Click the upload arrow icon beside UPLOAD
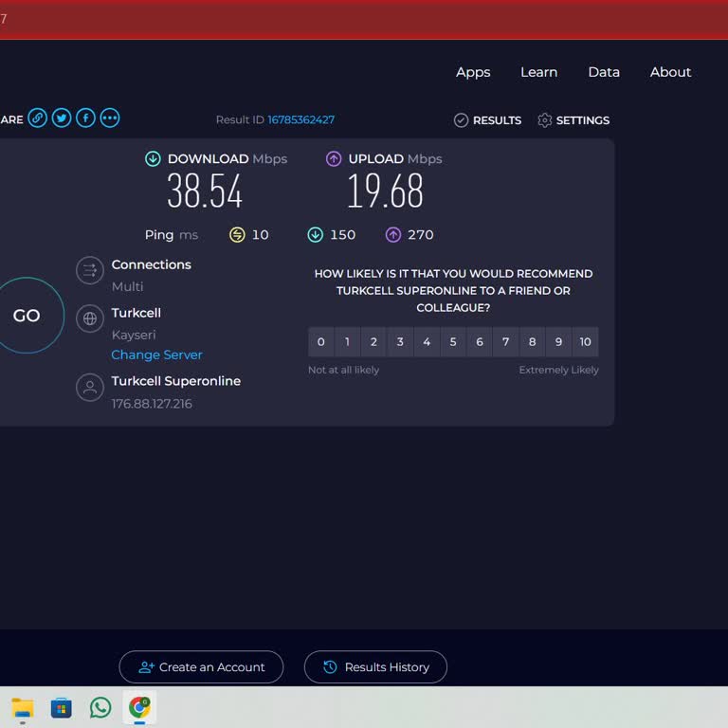This screenshot has width=728, height=728. coord(334,159)
